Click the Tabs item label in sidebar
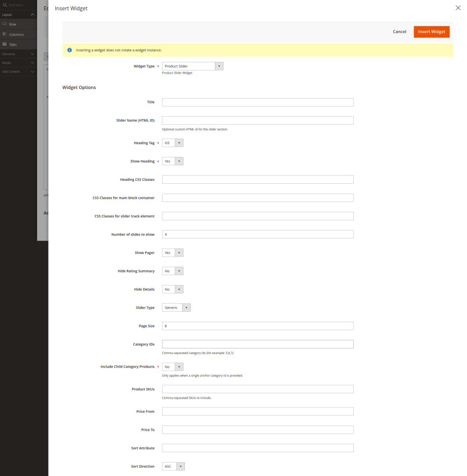 [x=13, y=45]
